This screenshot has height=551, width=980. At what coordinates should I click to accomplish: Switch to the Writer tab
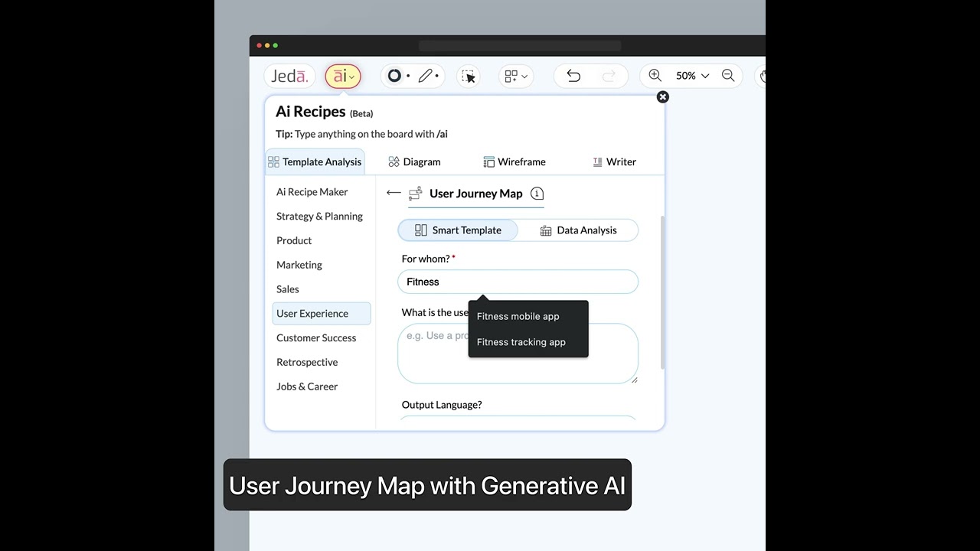pyautogui.click(x=614, y=161)
